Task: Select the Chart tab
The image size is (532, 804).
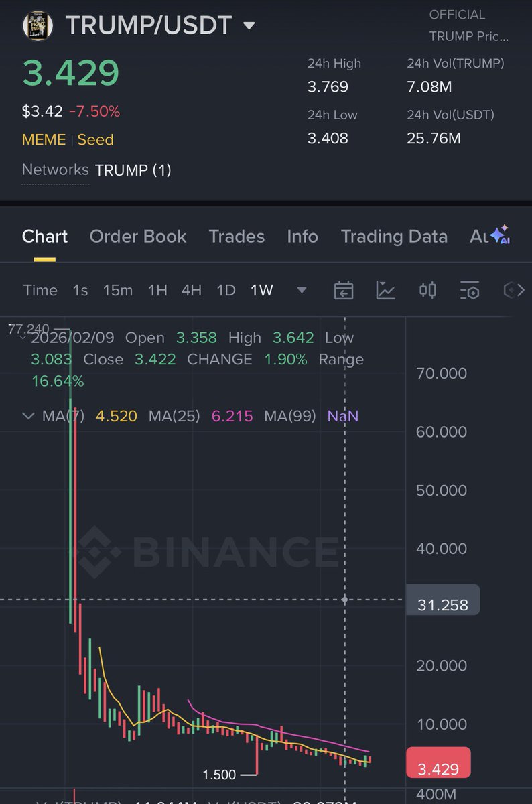Action: click(45, 237)
